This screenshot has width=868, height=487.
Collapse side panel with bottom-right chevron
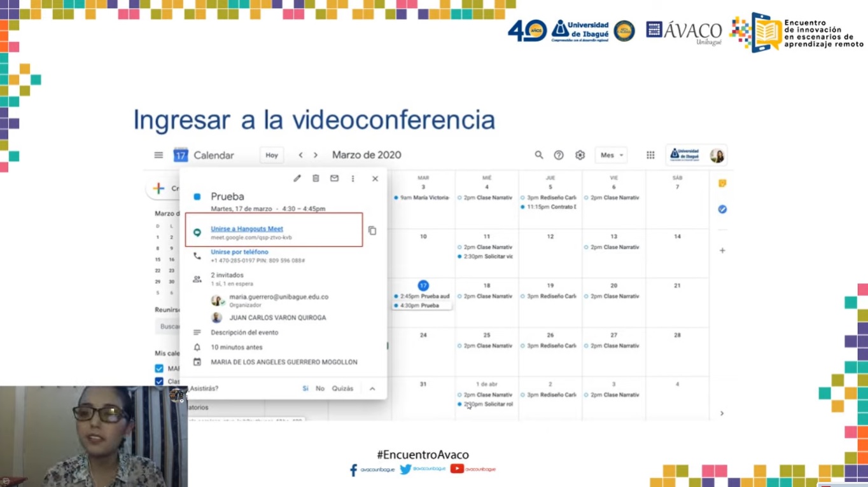(722, 413)
